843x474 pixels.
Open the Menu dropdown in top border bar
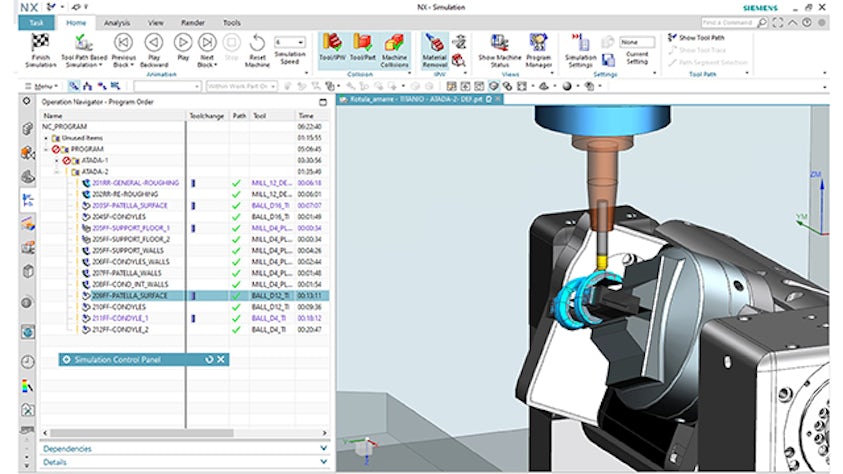(x=42, y=86)
